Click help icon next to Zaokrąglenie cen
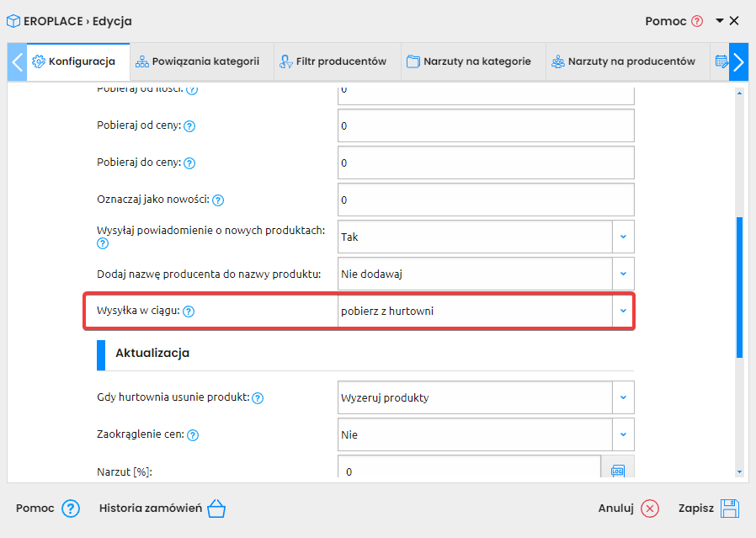The image size is (756, 538). click(x=193, y=435)
